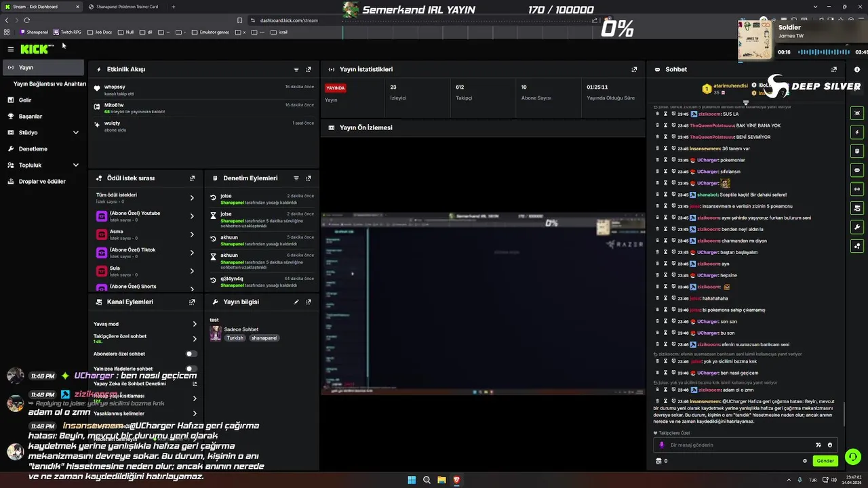This screenshot has height=488, width=868.
Task: Pop out the Kanal Eylemleri panel
Action: point(192,302)
